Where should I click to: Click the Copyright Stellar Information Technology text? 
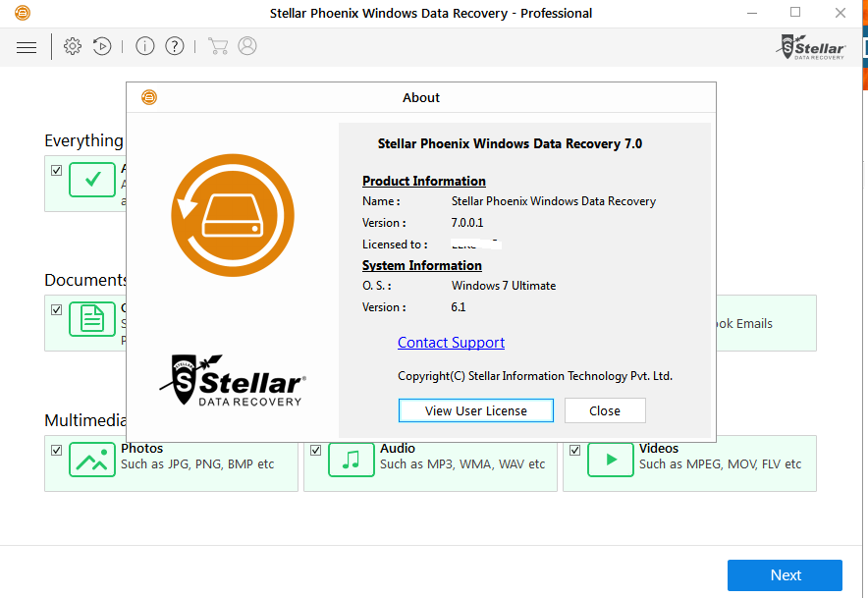click(x=535, y=376)
